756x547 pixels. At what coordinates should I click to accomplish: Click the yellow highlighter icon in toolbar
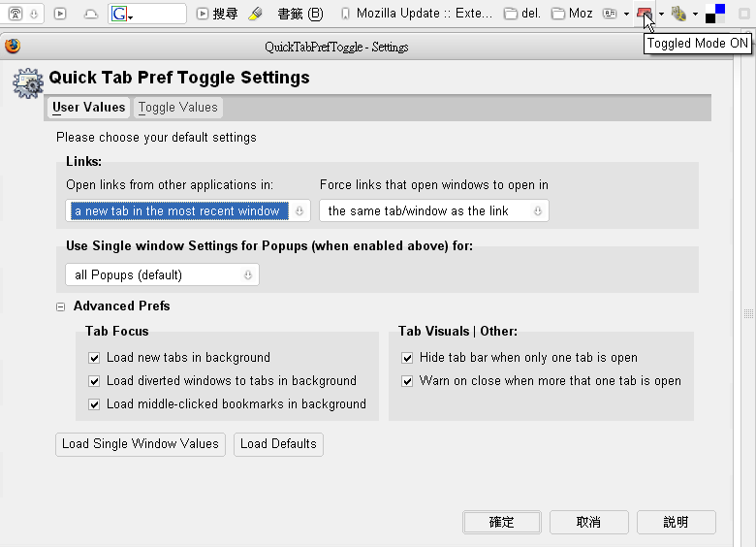click(256, 14)
